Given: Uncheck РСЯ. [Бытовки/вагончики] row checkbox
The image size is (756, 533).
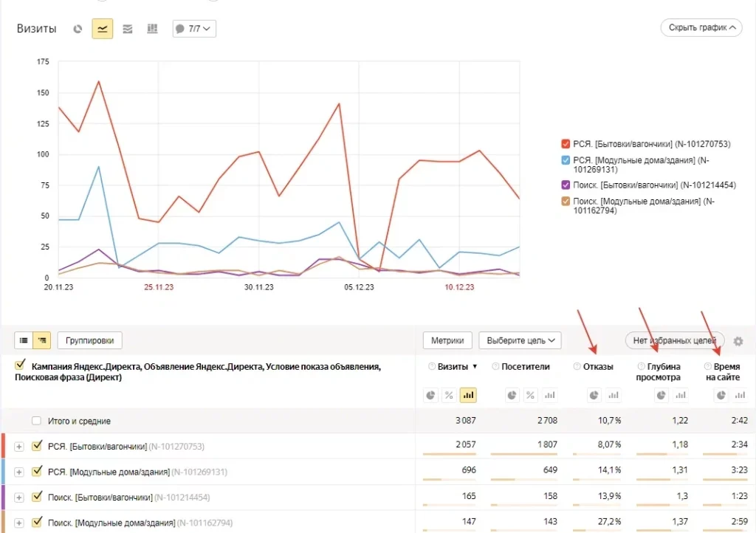Looking at the screenshot, I should (37, 446).
